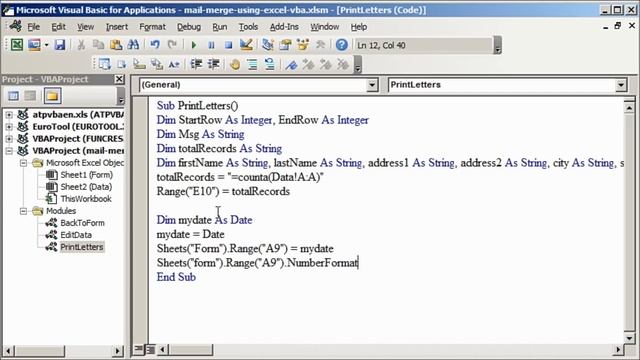Save the workbook with the floppy icon
This screenshot has height=360, width=640.
[x=60, y=44]
